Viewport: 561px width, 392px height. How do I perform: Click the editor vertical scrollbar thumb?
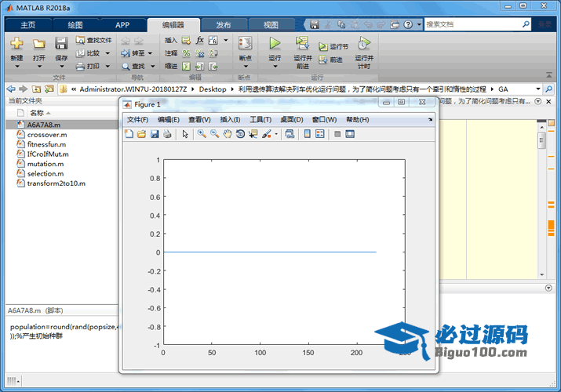tap(541, 140)
